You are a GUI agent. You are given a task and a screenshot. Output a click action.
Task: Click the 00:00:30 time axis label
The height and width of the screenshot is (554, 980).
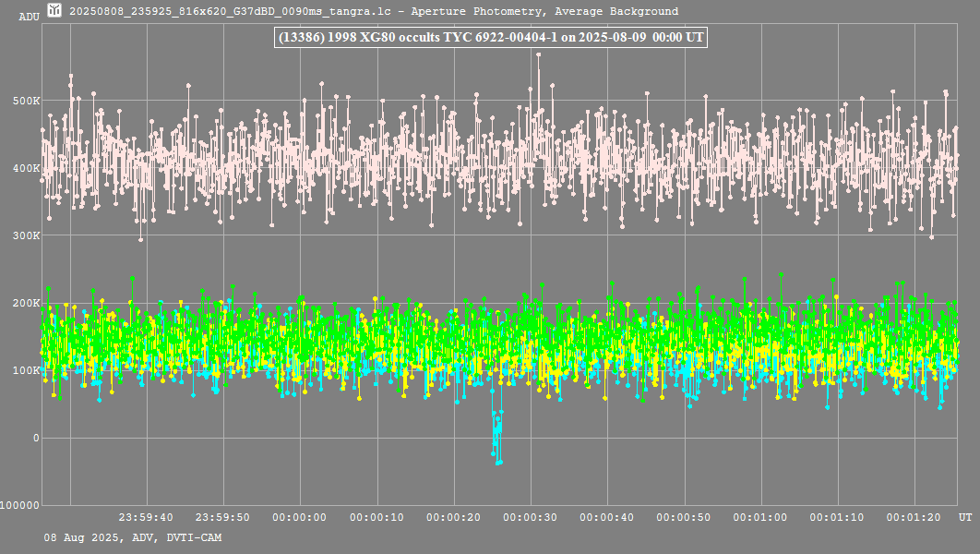[530, 517]
